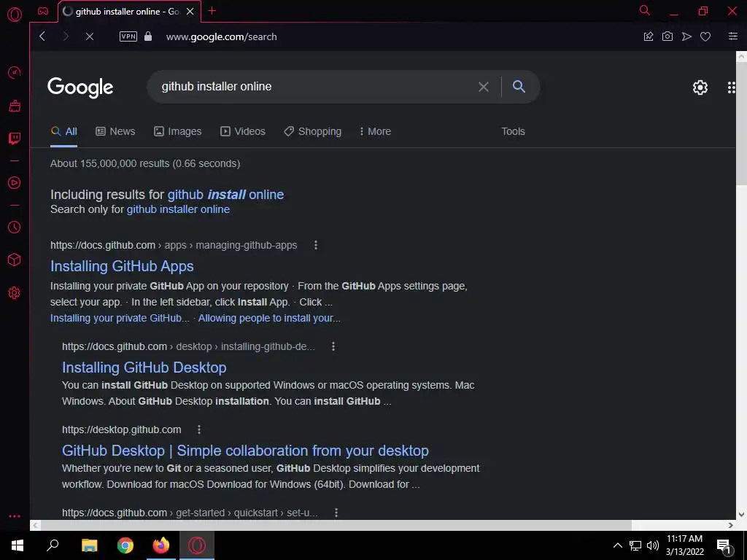Viewport: 747px width, 560px height.
Task: Open Opera Settings gear in sidebar
Action: [x=15, y=293]
